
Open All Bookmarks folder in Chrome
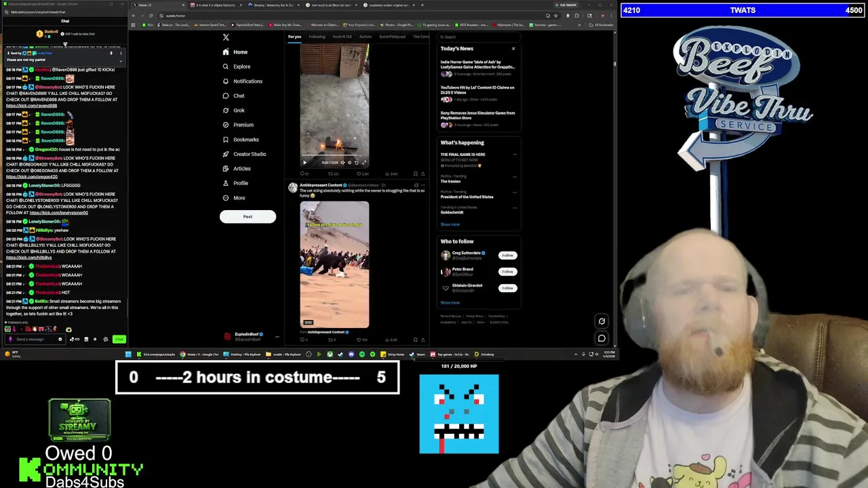[602, 25]
